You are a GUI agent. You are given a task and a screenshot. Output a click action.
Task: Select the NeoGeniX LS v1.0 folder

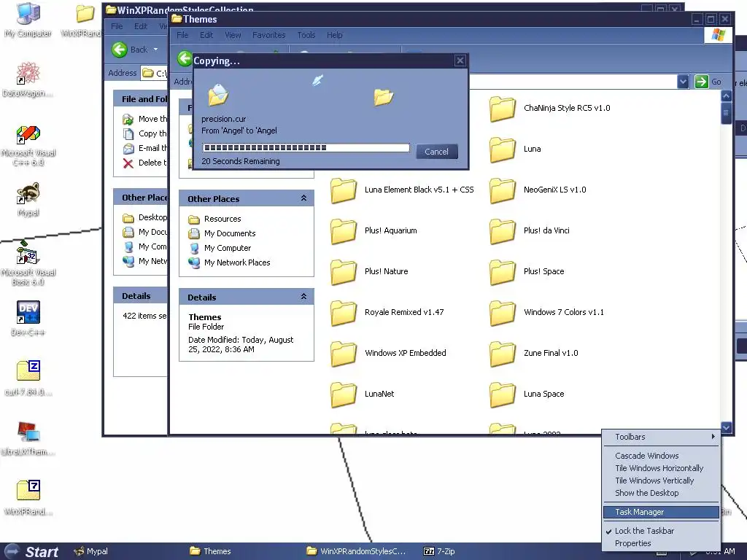click(x=538, y=190)
